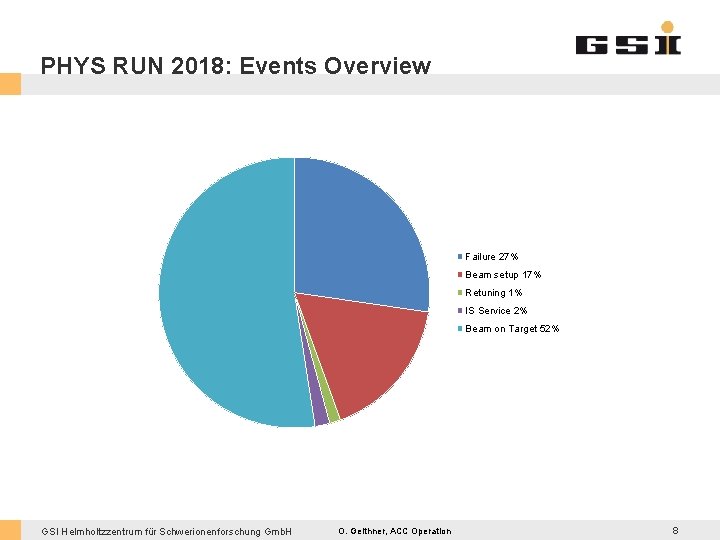This screenshot has height=540, width=720.
Task: Click the slide page number 8
Action: coord(675,530)
